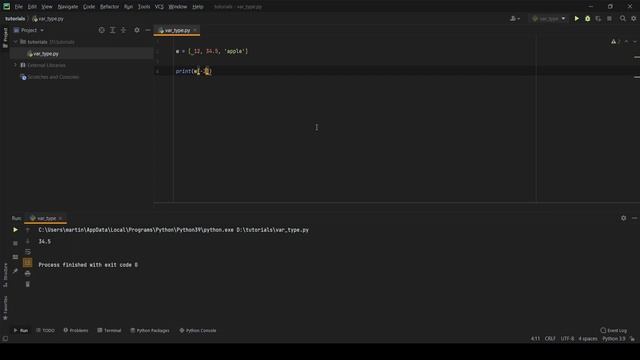640x360 pixels.
Task: Change indent setting 4 spaces
Action: 588,339
